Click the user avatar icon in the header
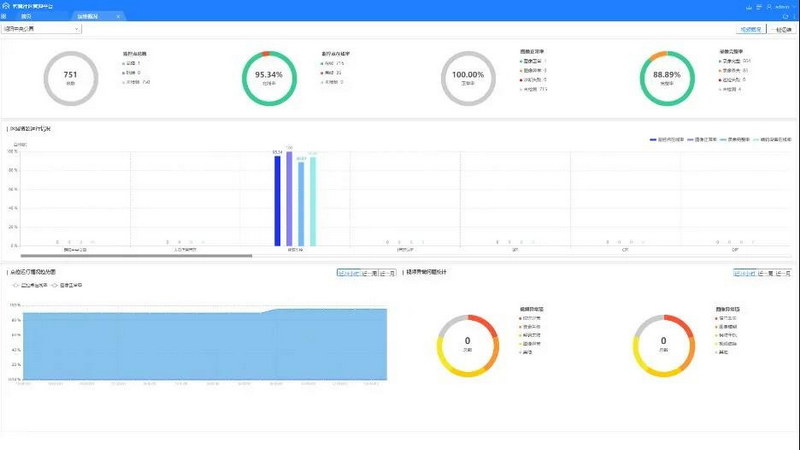800x450 pixels. tap(767, 5)
